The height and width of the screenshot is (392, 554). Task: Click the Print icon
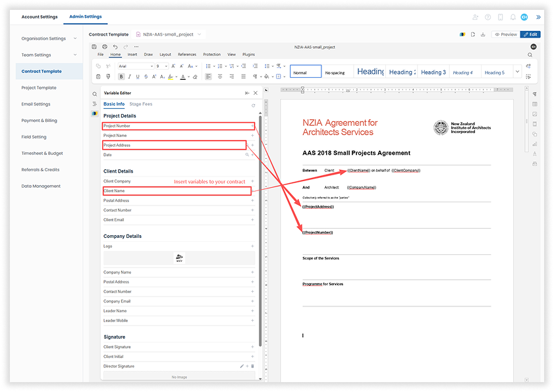point(105,47)
